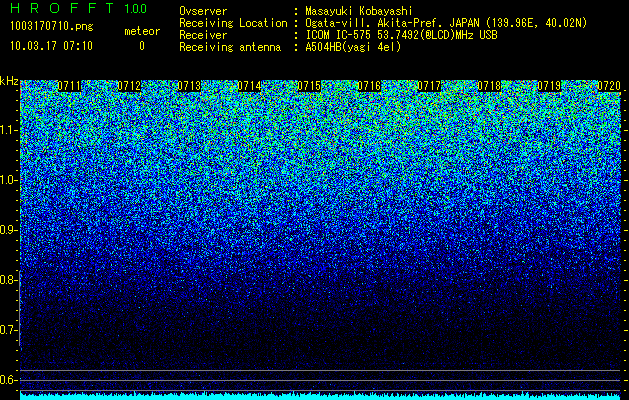Click the 0719 time marker
The width and height of the screenshot is (629, 400).
(x=549, y=86)
